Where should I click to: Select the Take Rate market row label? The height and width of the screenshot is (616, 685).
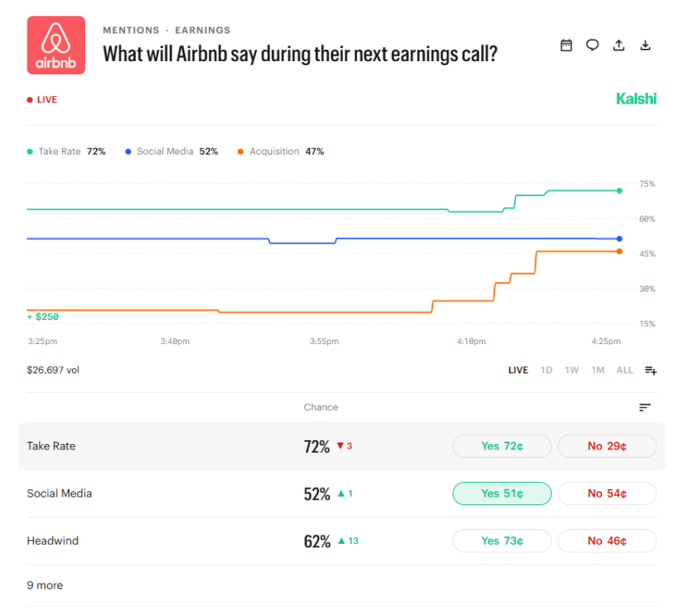[x=51, y=446]
